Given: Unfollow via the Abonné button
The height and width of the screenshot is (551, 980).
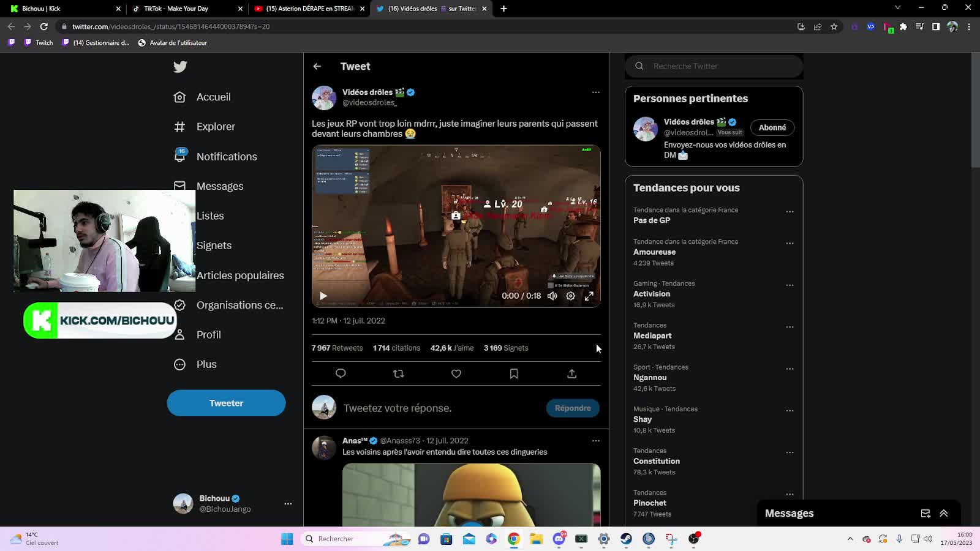Looking at the screenshot, I should 772,127.
